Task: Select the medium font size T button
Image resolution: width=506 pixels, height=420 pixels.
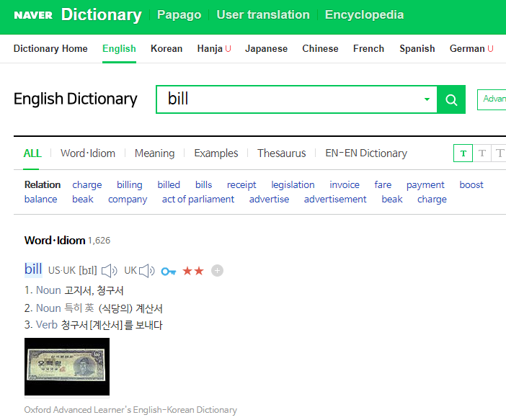Action: [481, 153]
